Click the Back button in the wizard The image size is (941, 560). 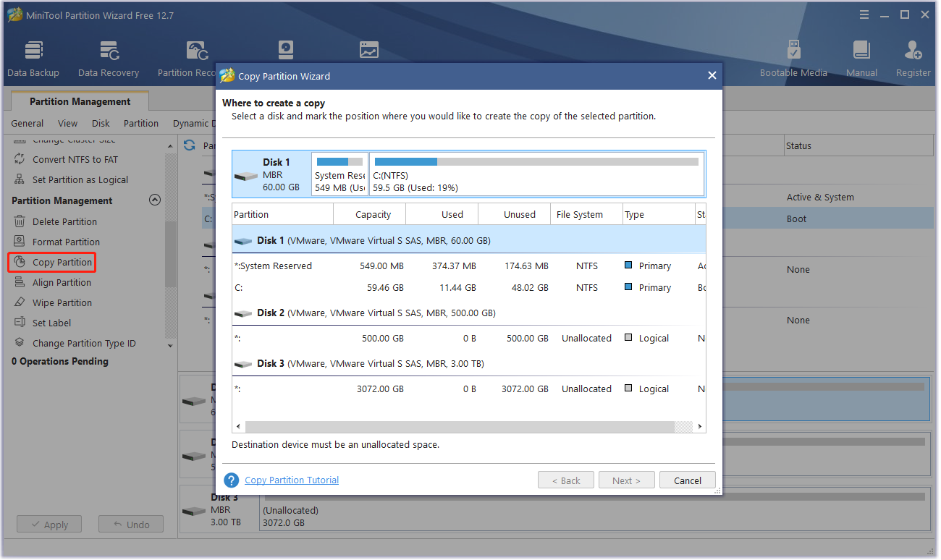(x=566, y=480)
